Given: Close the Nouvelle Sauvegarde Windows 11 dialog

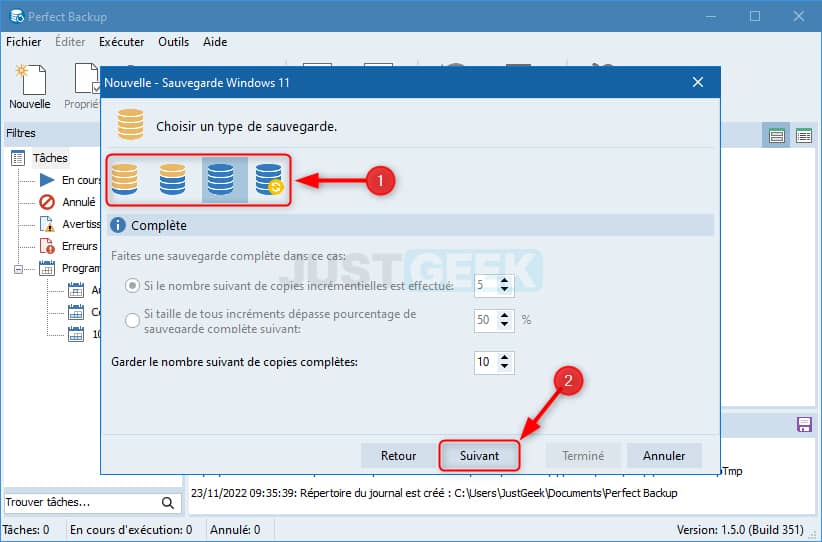Looking at the screenshot, I should point(698,82).
